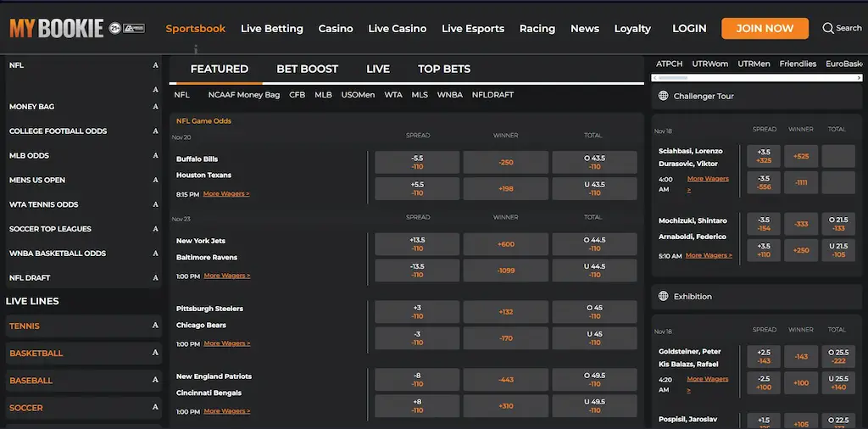Pick New York Jets +600 winner
The width and height of the screenshot is (868, 429).
point(506,244)
